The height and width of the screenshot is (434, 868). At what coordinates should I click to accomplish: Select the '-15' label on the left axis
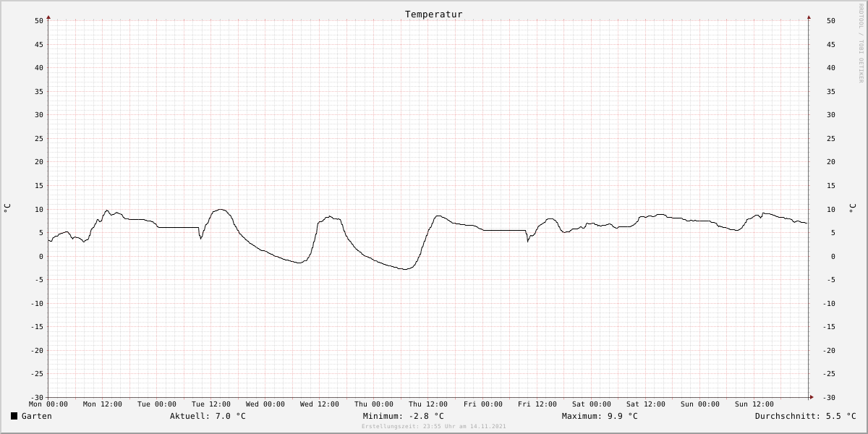point(37,327)
